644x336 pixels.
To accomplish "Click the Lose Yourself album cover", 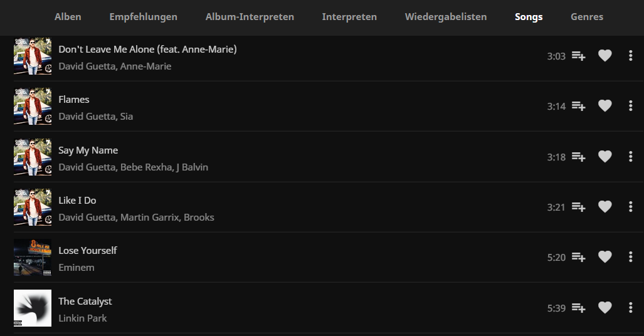I will (33, 257).
